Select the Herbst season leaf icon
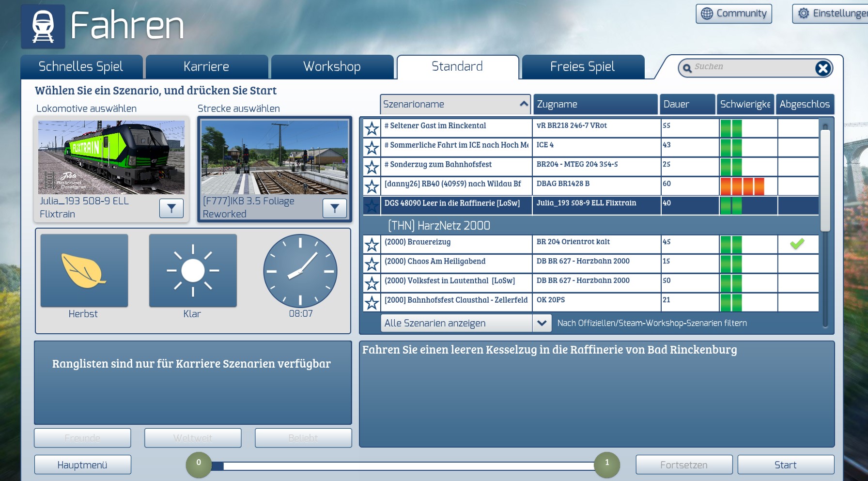The width and height of the screenshot is (868, 481). point(84,270)
